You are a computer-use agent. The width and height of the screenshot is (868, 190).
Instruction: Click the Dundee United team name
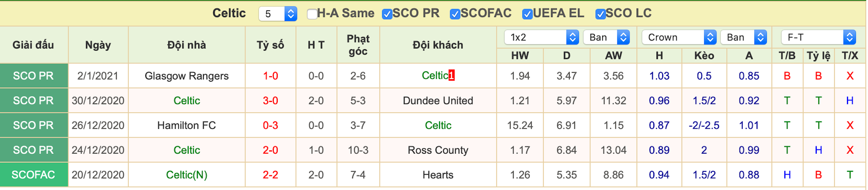click(438, 101)
